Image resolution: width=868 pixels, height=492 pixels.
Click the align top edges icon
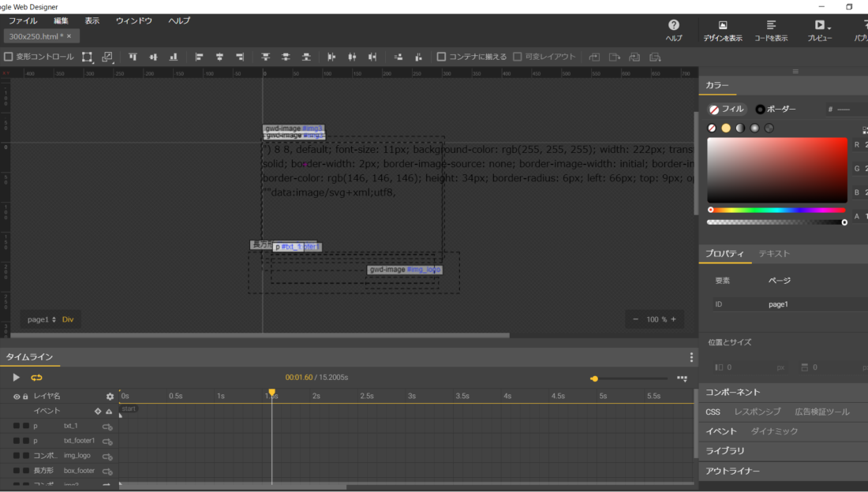tap(133, 57)
